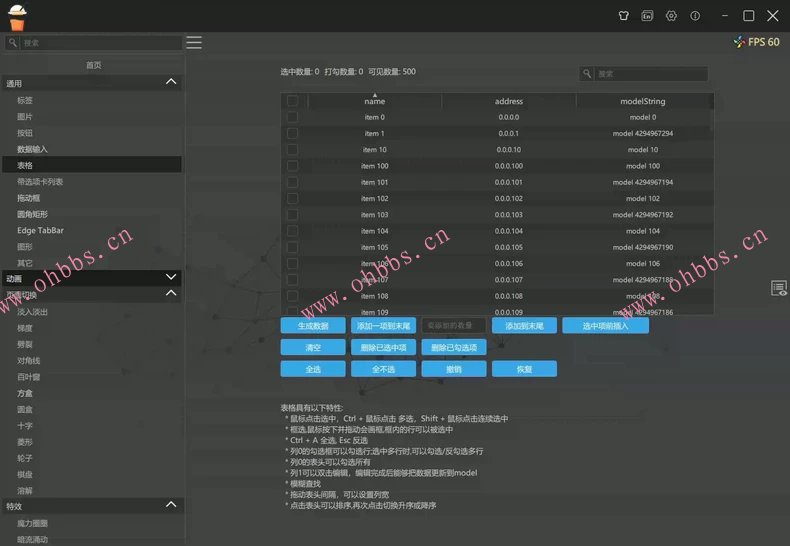The width and height of the screenshot is (790, 546).
Task: Tick the checkbox for item 0 row
Action: coord(292,117)
